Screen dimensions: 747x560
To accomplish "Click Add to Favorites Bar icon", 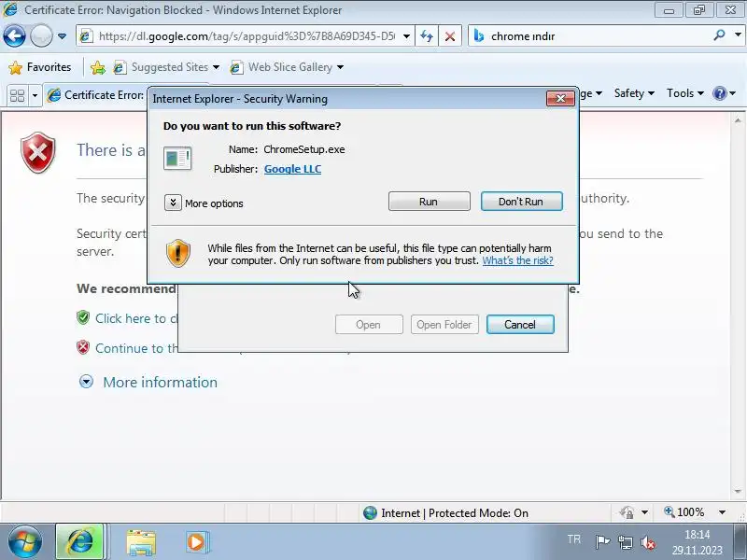I will pyautogui.click(x=98, y=67).
